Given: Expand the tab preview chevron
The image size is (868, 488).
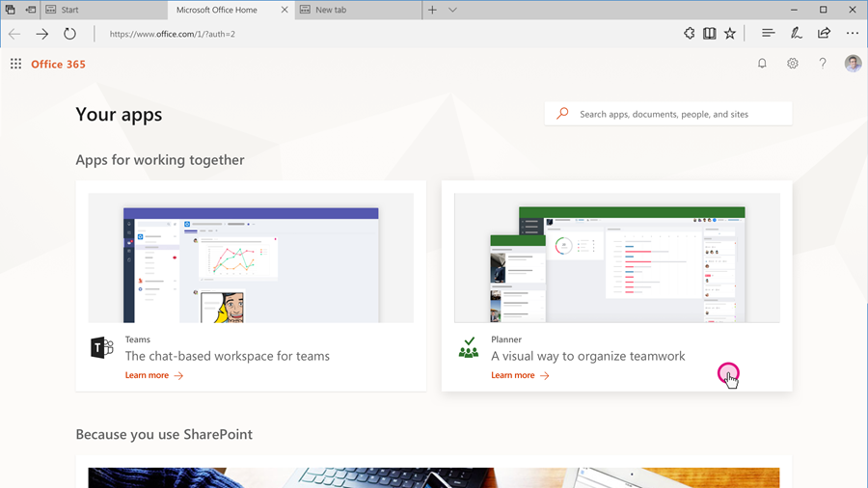Looking at the screenshot, I should click(x=452, y=10).
